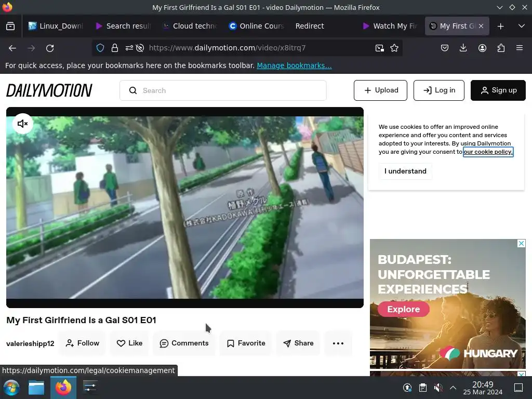Click the forward navigation arrow

point(31,48)
